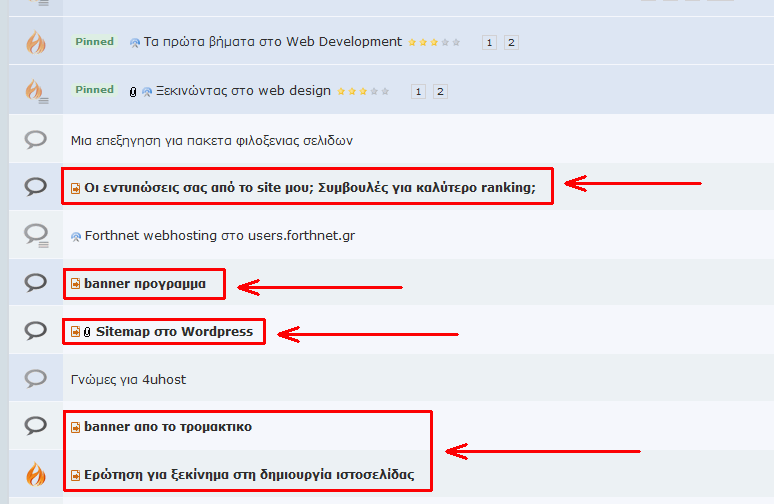Click speech bubble icon for banner προγραμμα thread
The image size is (774, 504).
pos(36,282)
